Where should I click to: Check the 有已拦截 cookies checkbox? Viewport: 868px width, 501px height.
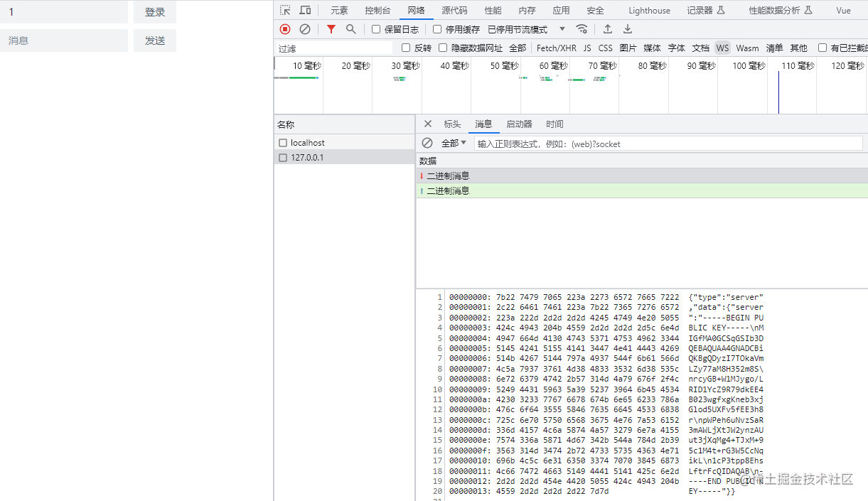coord(823,48)
